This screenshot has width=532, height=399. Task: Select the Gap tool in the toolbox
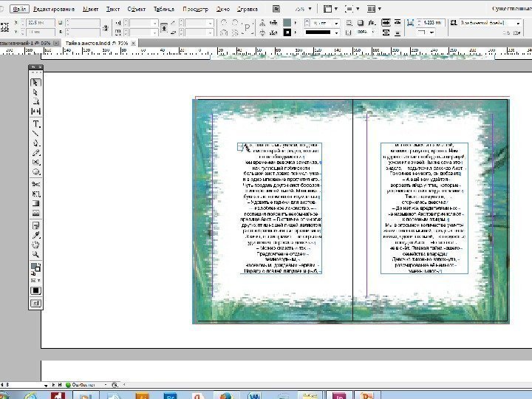(x=35, y=111)
